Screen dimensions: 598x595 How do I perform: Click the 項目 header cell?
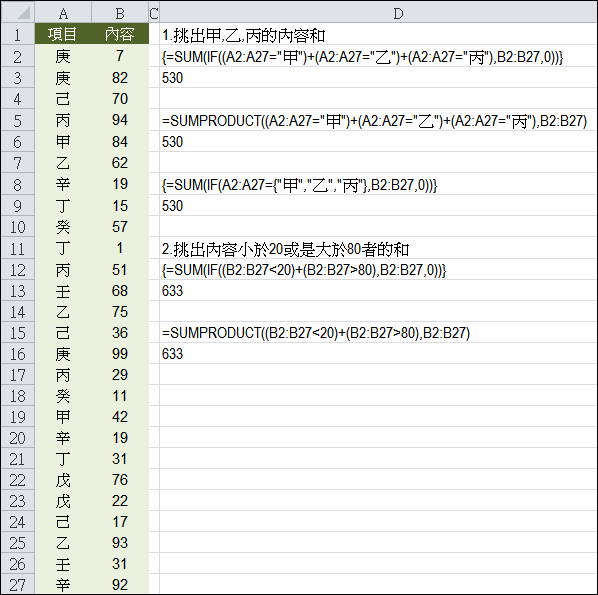pyautogui.click(x=63, y=34)
